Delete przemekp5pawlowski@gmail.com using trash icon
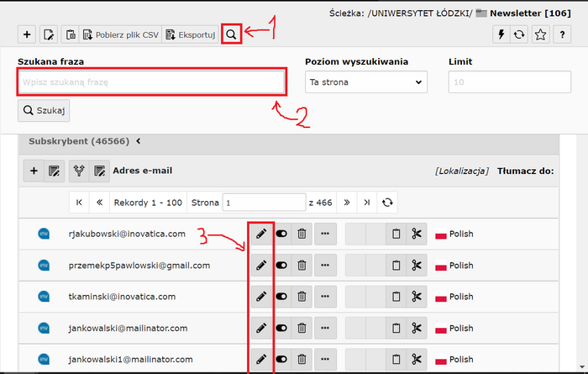 pos(302,266)
